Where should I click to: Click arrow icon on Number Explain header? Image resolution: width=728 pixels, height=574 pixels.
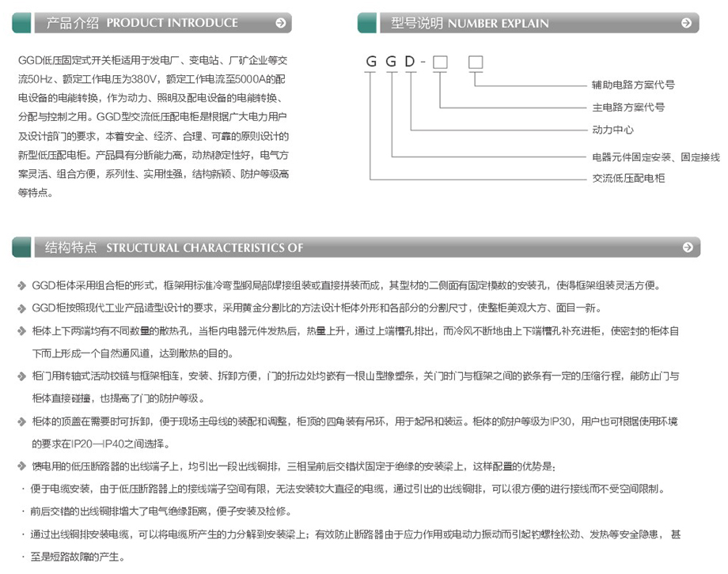686,23
